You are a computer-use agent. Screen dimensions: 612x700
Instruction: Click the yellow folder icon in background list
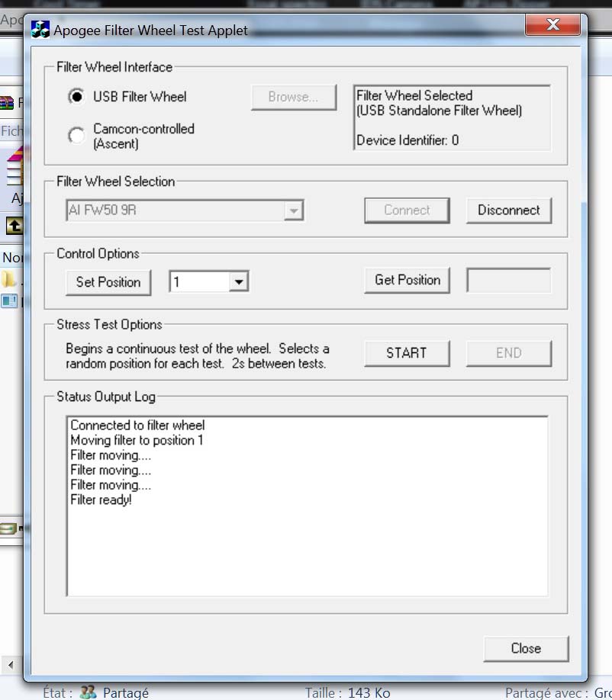[9, 278]
